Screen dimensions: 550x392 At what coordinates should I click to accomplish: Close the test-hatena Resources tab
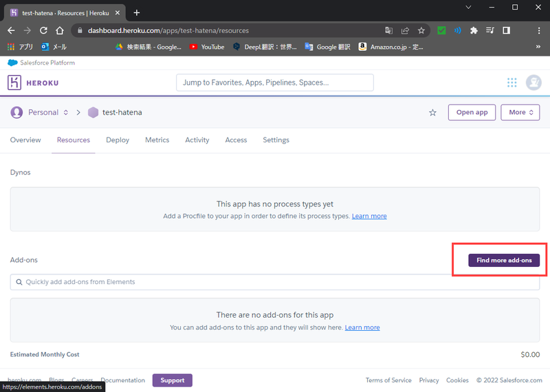(x=118, y=12)
